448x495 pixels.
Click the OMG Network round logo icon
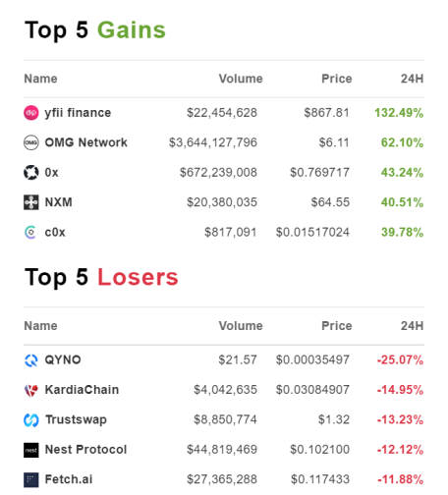31,142
